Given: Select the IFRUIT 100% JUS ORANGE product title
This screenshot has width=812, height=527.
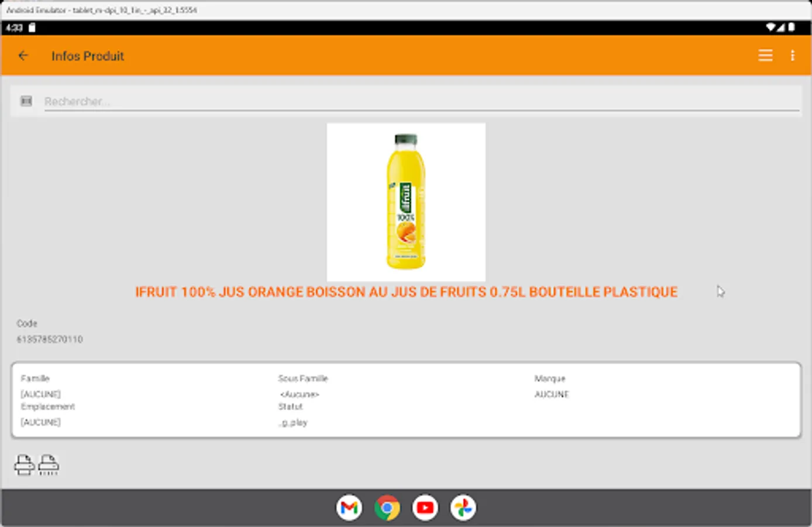Looking at the screenshot, I should (406, 292).
